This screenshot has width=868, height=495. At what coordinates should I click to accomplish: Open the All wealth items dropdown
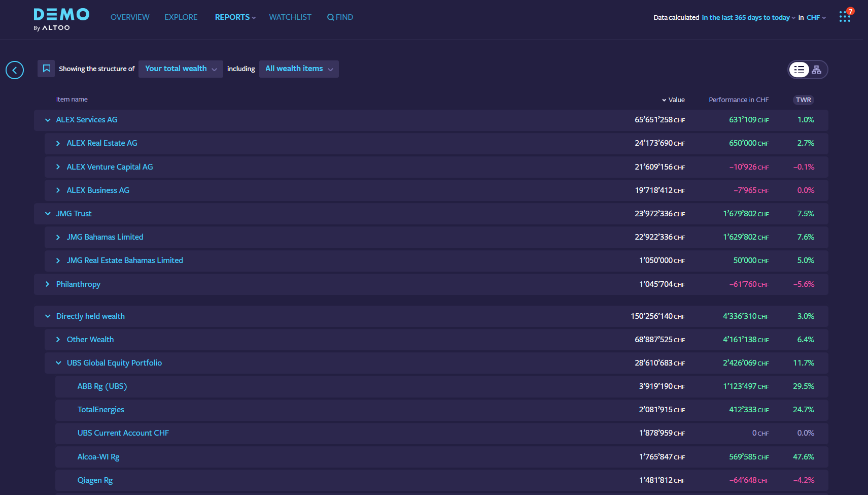tap(299, 69)
